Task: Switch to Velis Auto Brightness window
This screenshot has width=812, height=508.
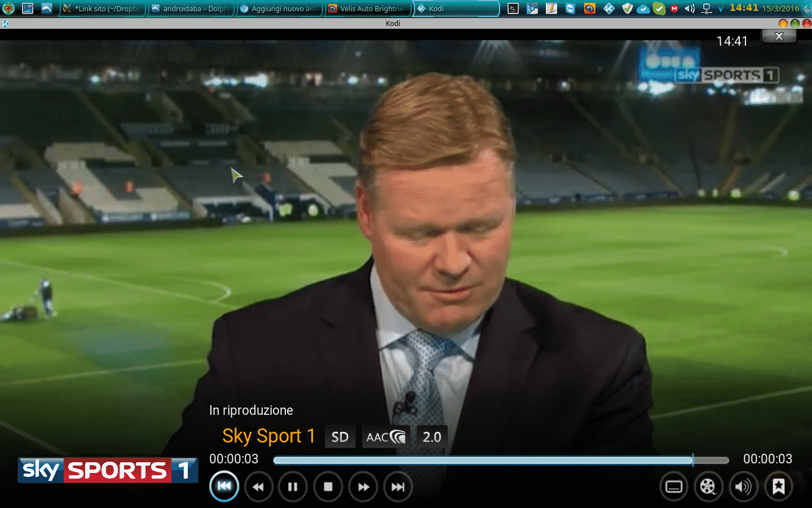Action: click(x=368, y=8)
